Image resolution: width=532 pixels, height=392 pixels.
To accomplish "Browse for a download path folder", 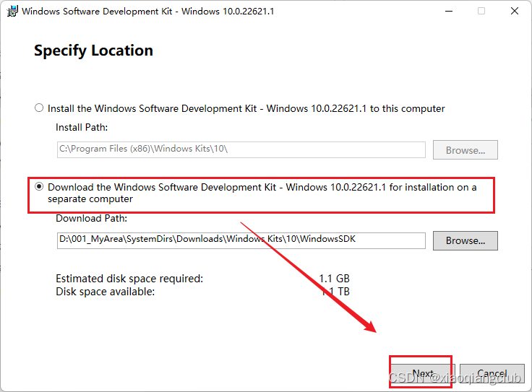I will tap(465, 240).
